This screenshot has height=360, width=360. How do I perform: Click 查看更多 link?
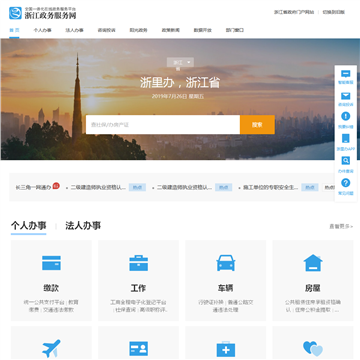[x=341, y=226]
